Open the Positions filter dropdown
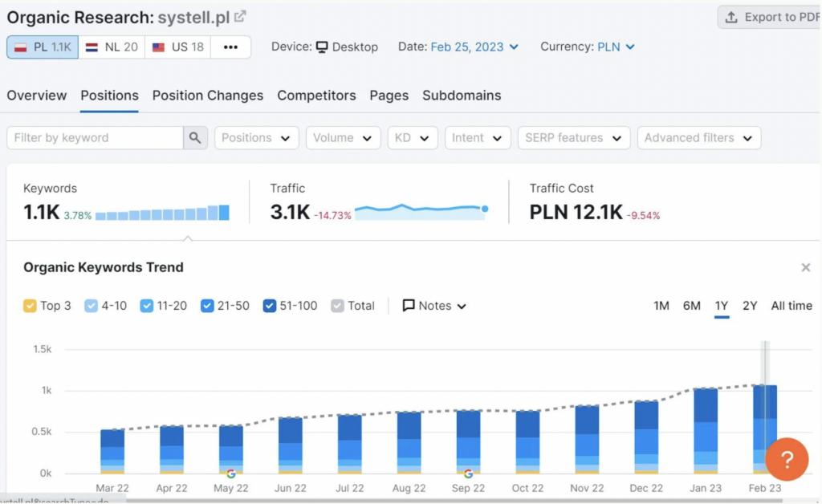822x504 pixels. (x=256, y=138)
